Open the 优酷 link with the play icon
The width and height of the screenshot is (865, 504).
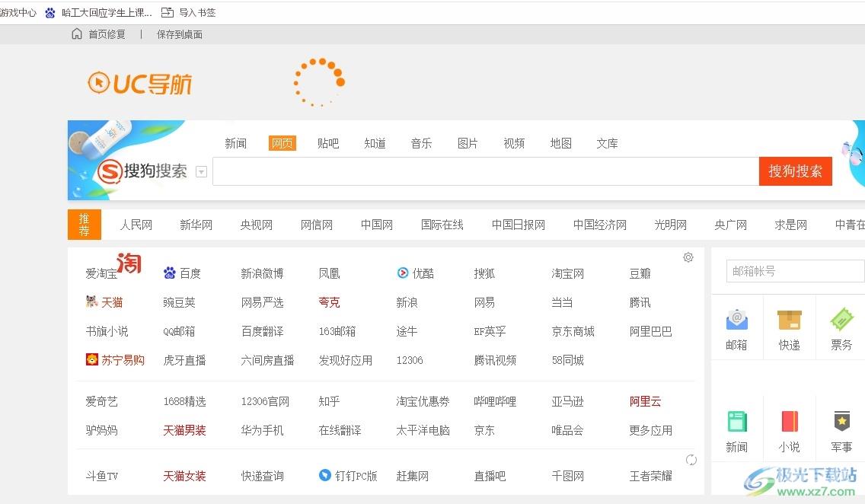[416, 273]
